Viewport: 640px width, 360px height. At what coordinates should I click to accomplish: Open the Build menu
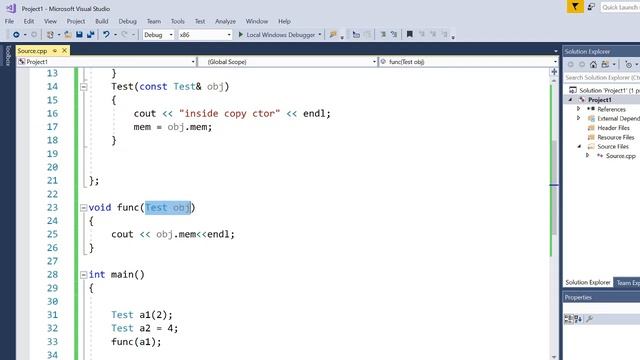[x=102, y=21]
